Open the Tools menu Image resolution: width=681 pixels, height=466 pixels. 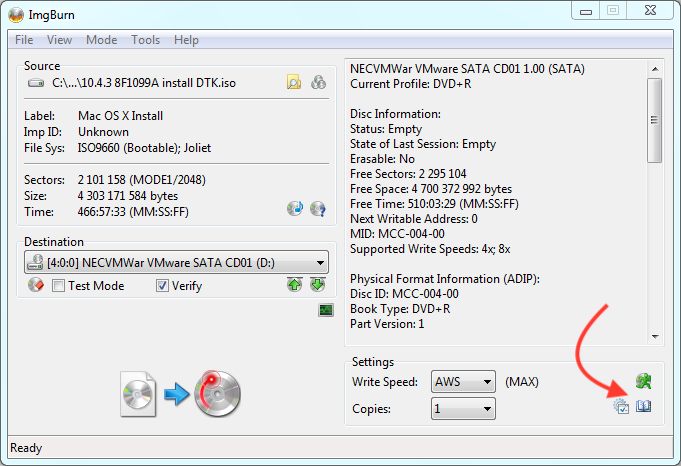pos(145,40)
